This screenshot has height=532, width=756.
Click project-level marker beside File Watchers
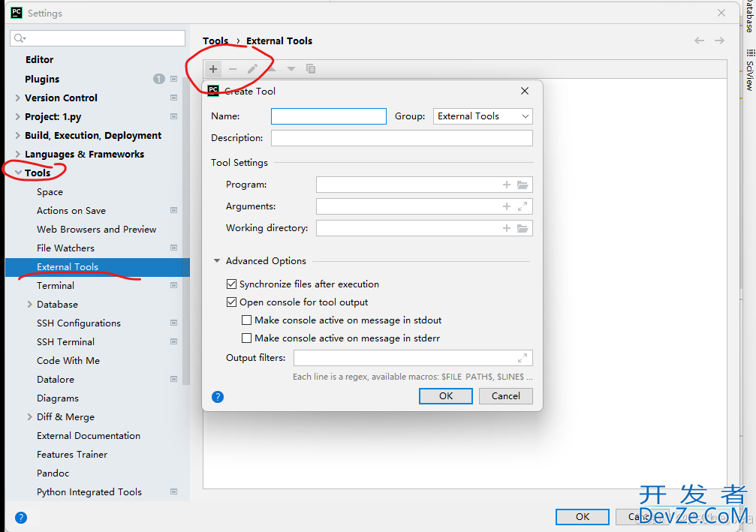[x=174, y=248]
